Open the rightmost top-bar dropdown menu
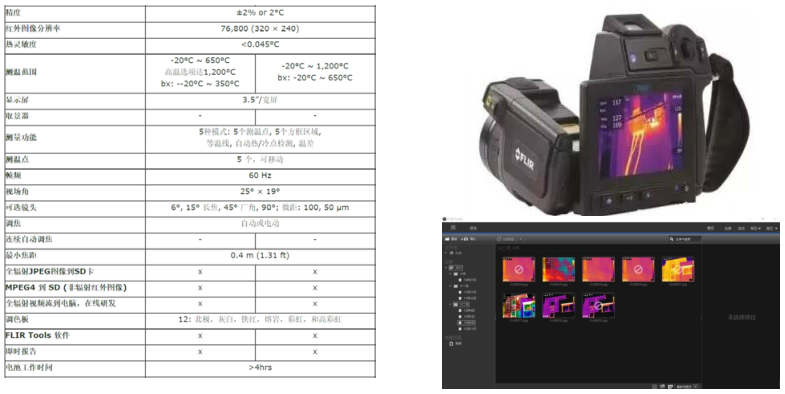 pos(771,228)
